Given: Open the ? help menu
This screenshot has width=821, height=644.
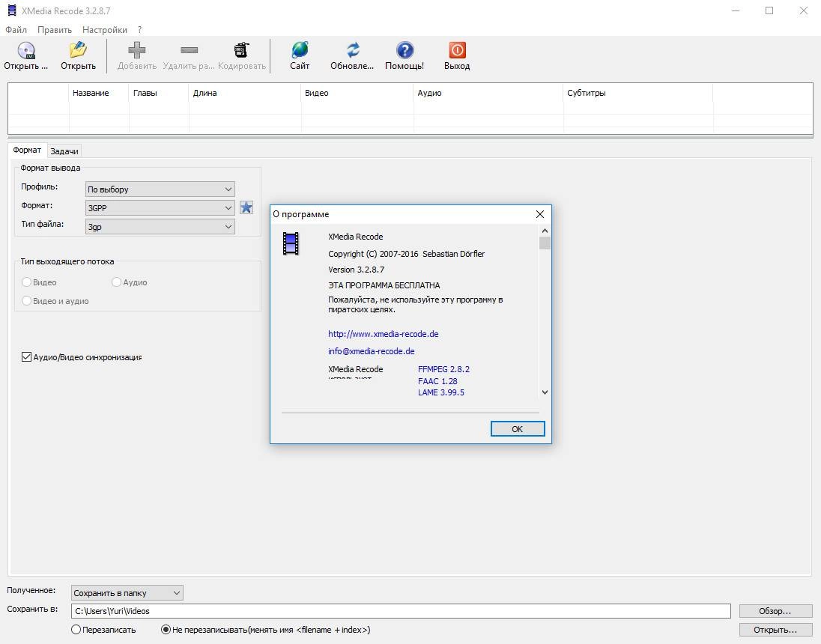Looking at the screenshot, I should (140, 30).
